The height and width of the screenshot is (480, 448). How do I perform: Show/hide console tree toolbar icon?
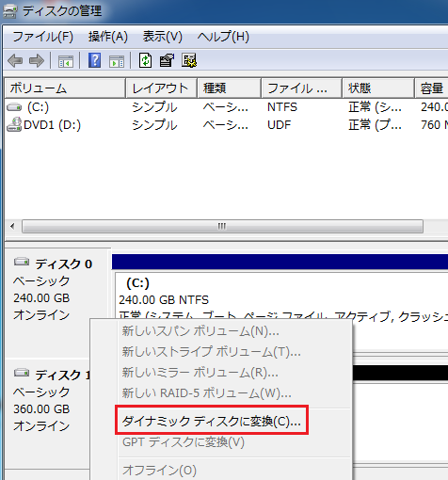pyautogui.click(x=66, y=60)
